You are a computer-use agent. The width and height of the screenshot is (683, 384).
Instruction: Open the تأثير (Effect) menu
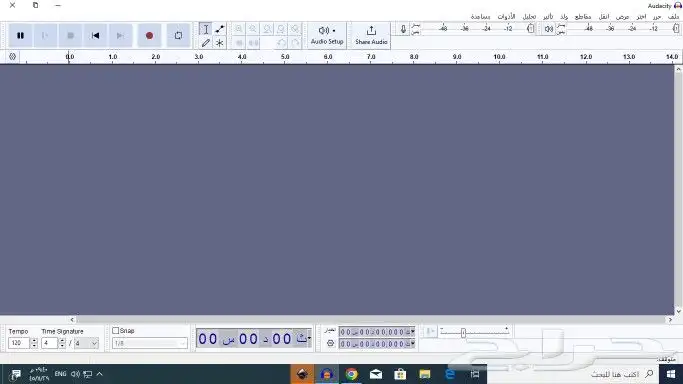pos(548,17)
